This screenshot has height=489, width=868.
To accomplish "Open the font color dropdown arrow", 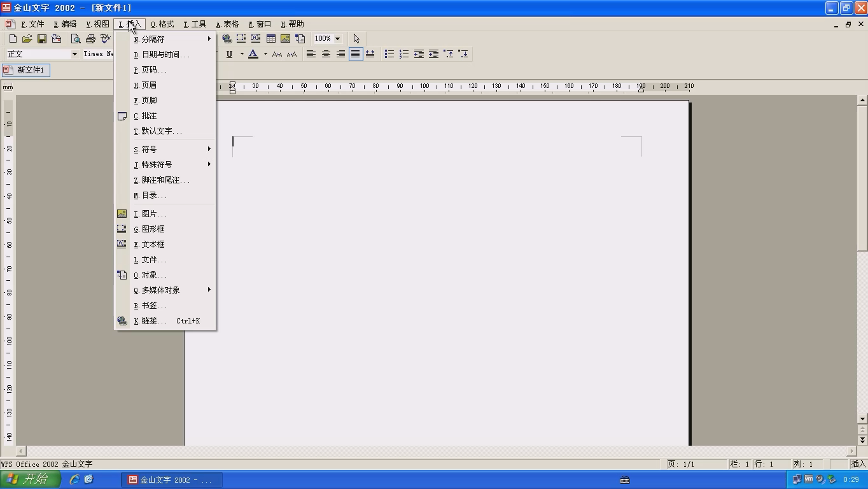I will (x=265, y=54).
